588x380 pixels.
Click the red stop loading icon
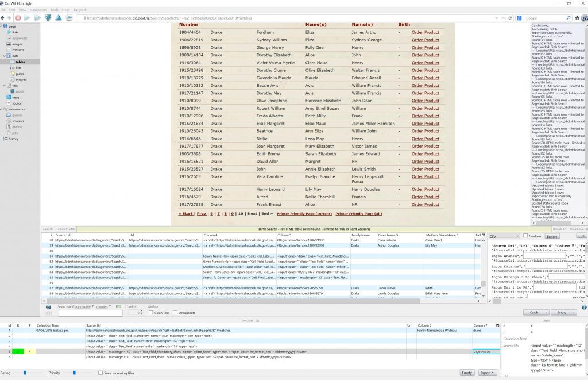(18, 18)
